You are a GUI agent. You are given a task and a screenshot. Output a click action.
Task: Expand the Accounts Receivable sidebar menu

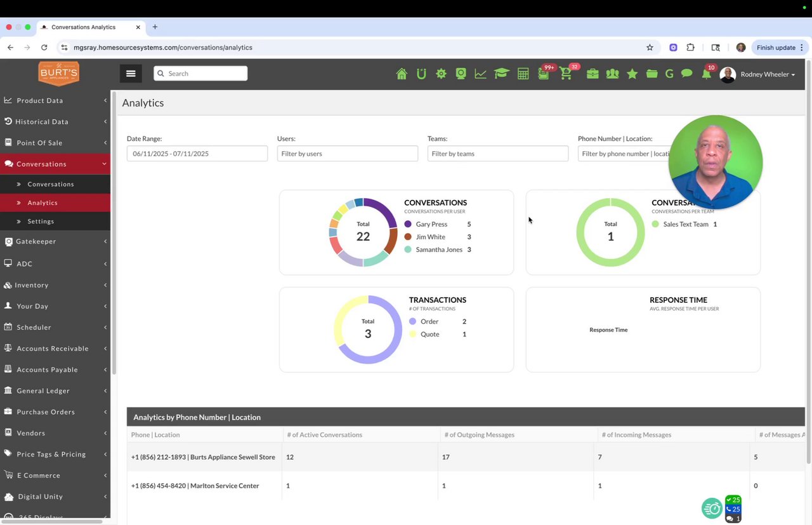[x=55, y=349]
